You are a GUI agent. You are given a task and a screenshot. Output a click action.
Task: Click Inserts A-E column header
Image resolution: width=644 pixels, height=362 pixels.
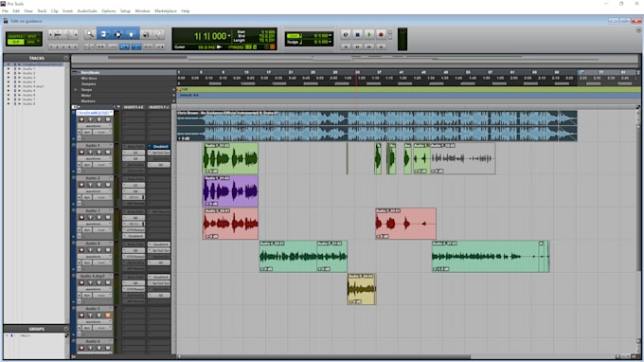click(x=134, y=107)
